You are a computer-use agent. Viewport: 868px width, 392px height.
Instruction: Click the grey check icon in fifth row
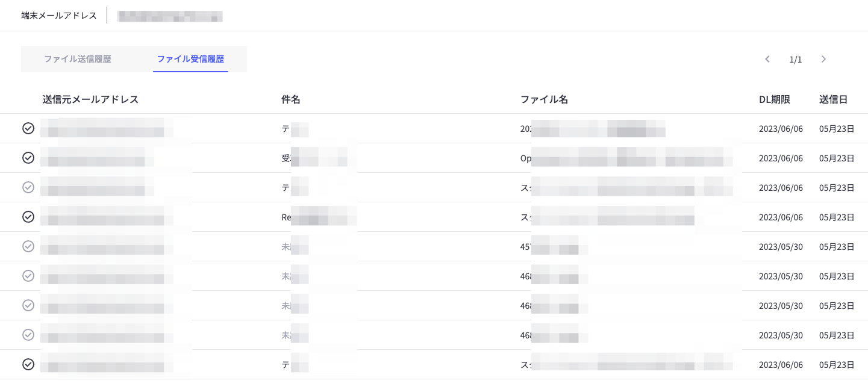(x=28, y=246)
